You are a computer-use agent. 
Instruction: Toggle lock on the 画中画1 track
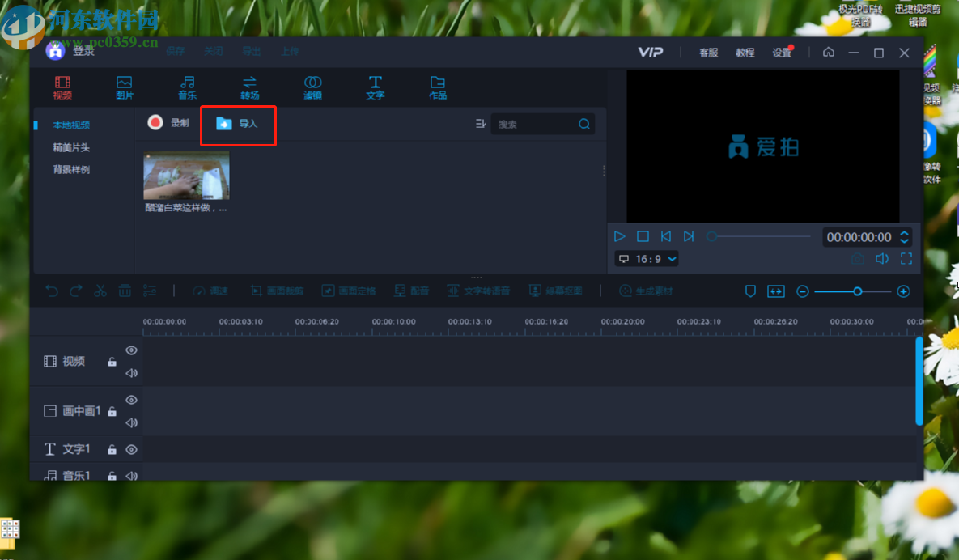pos(112,411)
